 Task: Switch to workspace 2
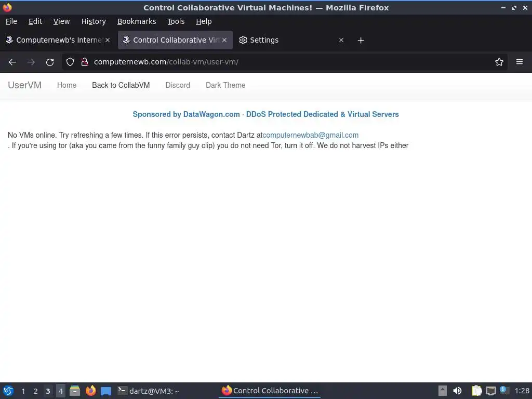pyautogui.click(x=35, y=391)
